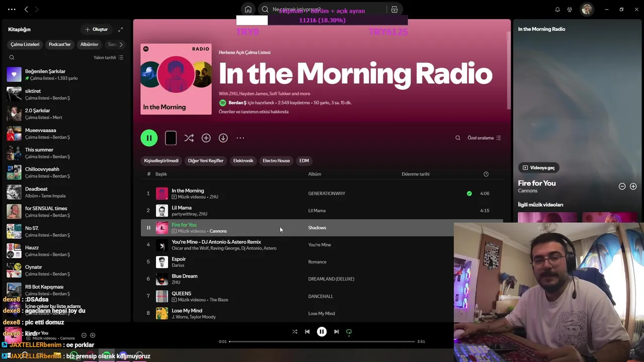Sort by the Eklenme tarihi column header
The height and width of the screenshot is (362, 644).
point(416,174)
